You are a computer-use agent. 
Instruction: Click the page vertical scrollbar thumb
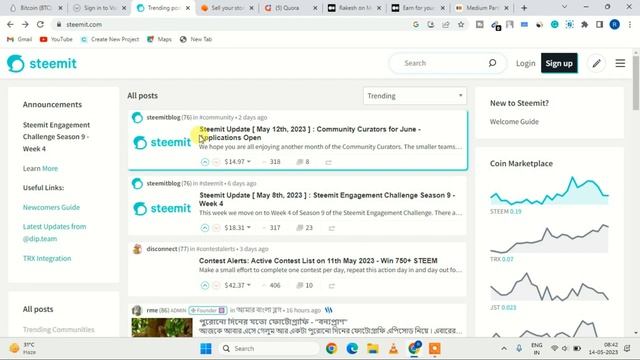pos(636,83)
